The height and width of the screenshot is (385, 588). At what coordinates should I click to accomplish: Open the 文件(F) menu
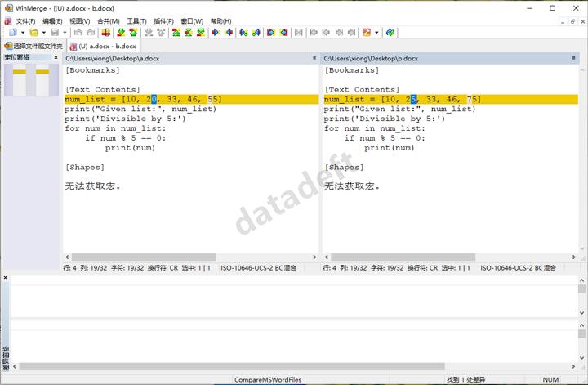click(x=25, y=21)
